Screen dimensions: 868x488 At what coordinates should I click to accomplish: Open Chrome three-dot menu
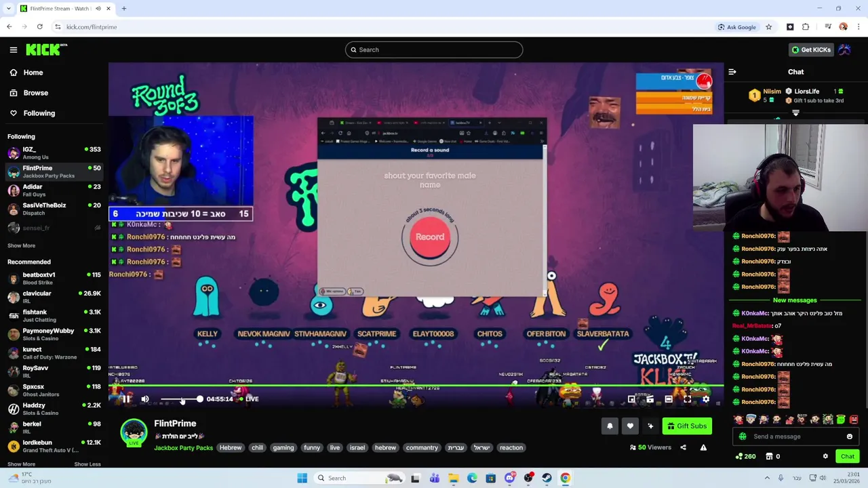point(859,27)
